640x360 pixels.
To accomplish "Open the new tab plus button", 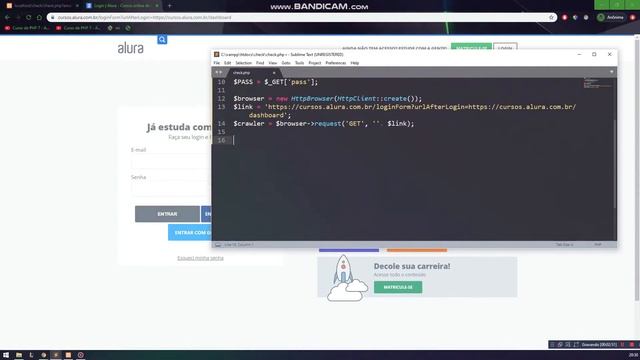I will [x=169, y=6].
